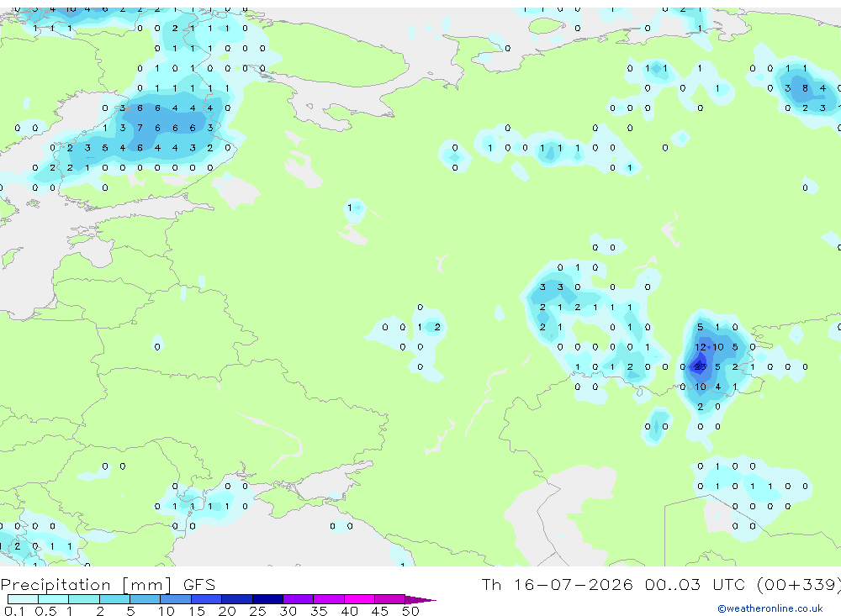Click the legend label '20'

(227, 611)
